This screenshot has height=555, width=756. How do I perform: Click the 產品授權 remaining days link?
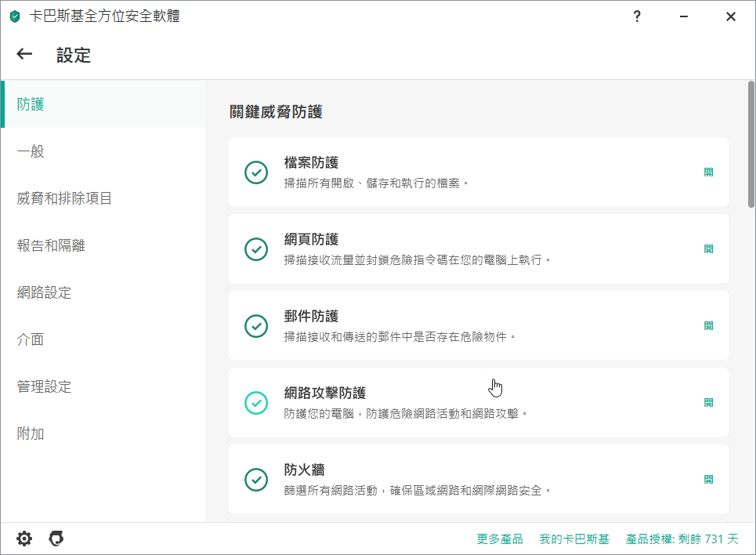[682, 539]
